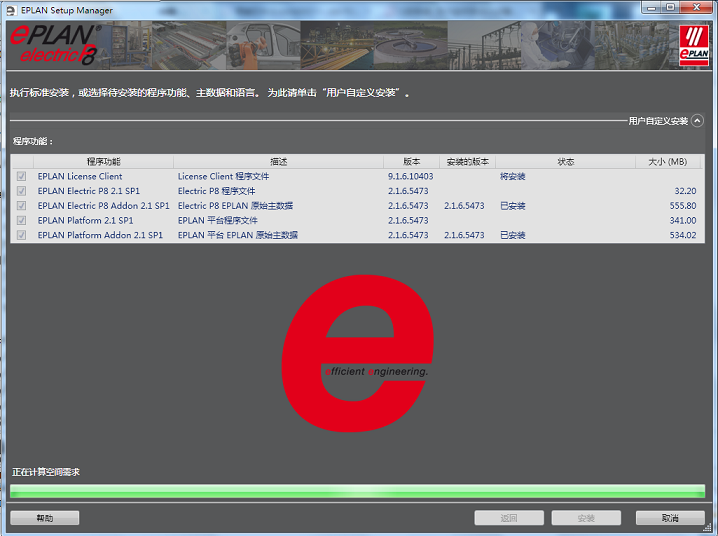Click the green progress bar

357,491
